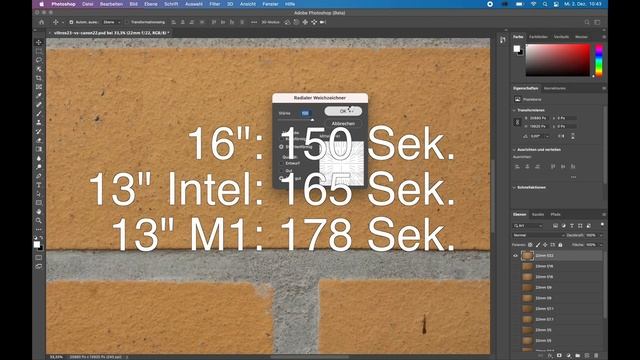Click the rainbow hue slider
This screenshot has height=360, width=640.
pyautogui.click(x=599, y=60)
